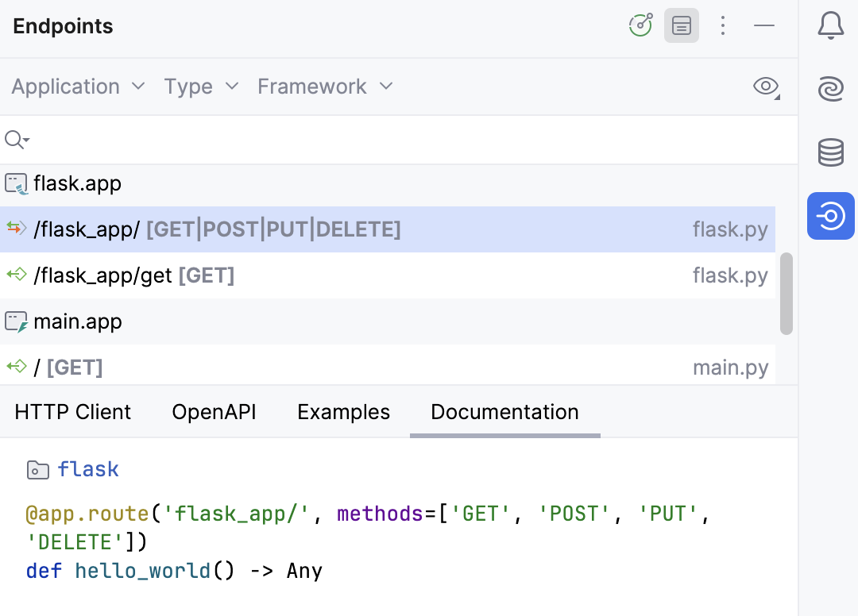Click the endpoint icon beside /flask_app/ route
858x616 pixels.
pos(15,228)
